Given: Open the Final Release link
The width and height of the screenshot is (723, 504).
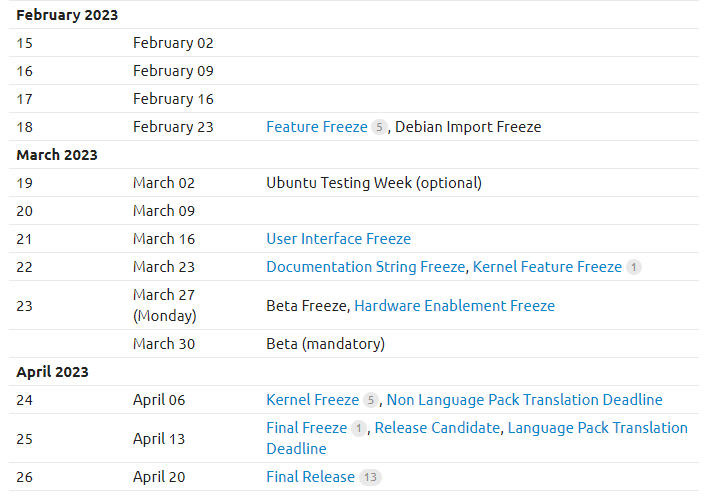Looking at the screenshot, I should pyautogui.click(x=310, y=477).
